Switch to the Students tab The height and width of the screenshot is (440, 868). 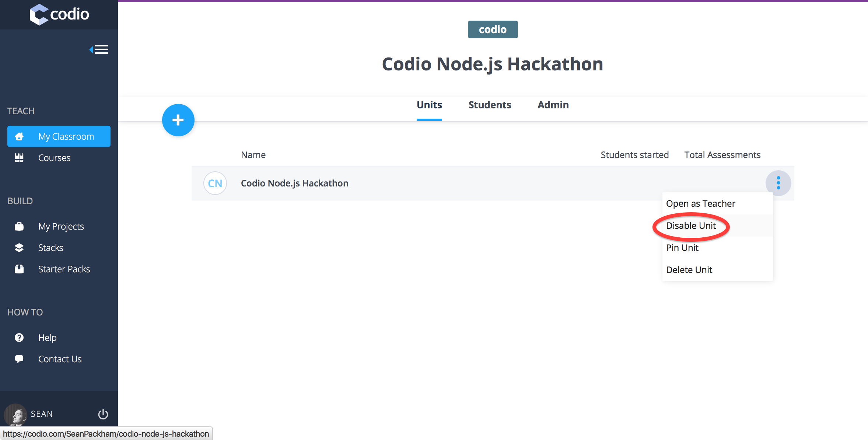[490, 105]
